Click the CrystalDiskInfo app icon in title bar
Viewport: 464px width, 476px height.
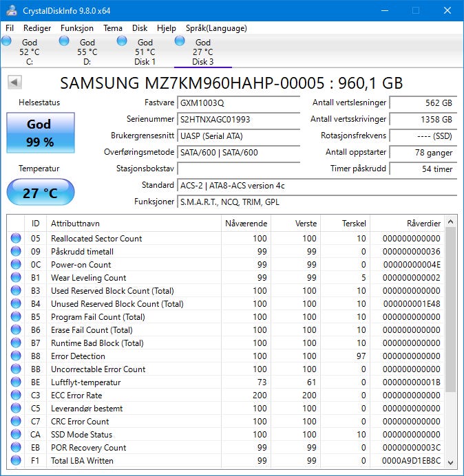click(x=10, y=10)
